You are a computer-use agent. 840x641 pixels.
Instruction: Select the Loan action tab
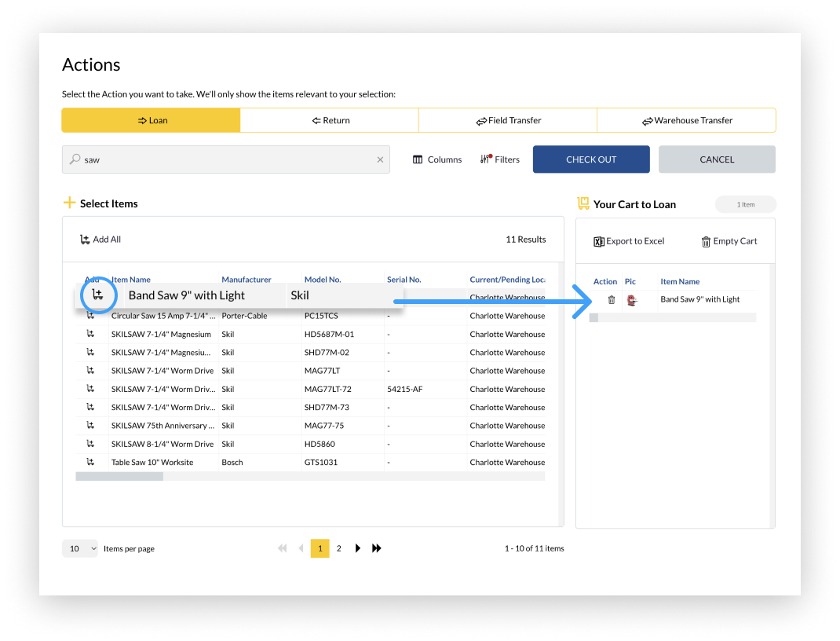click(x=152, y=120)
